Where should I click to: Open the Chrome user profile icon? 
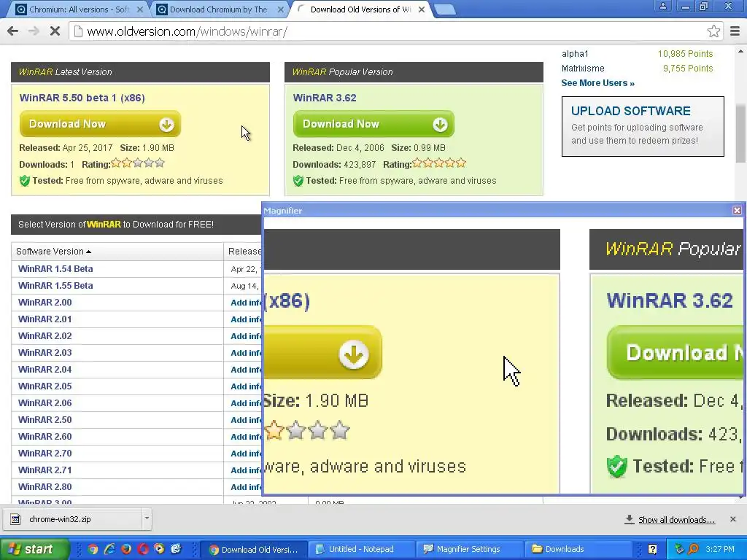662,6
